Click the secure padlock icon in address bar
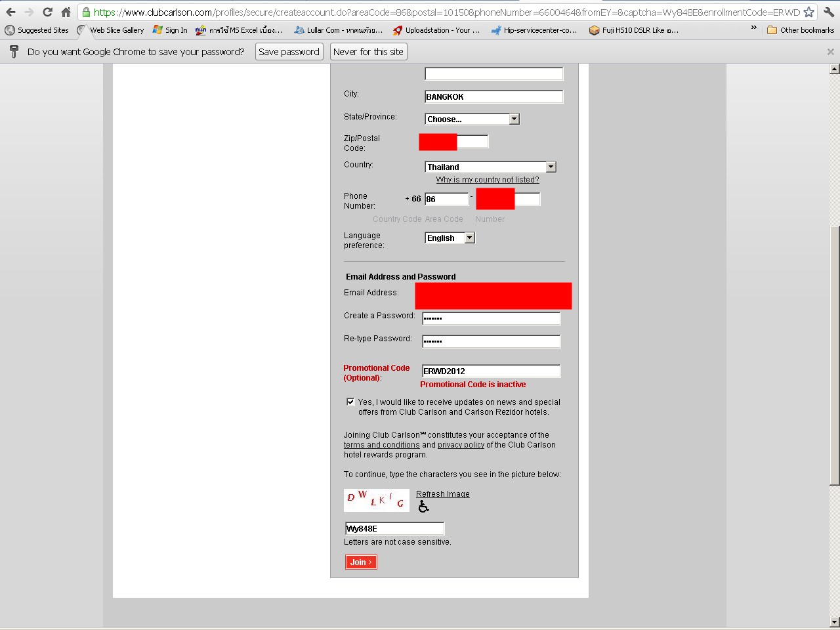The height and width of the screenshot is (630, 840). click(86, 12)
